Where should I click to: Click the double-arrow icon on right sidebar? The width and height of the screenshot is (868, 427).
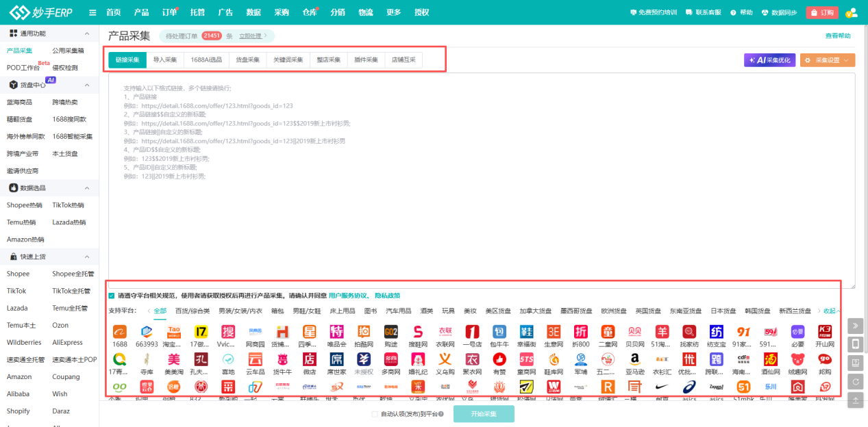856,325
